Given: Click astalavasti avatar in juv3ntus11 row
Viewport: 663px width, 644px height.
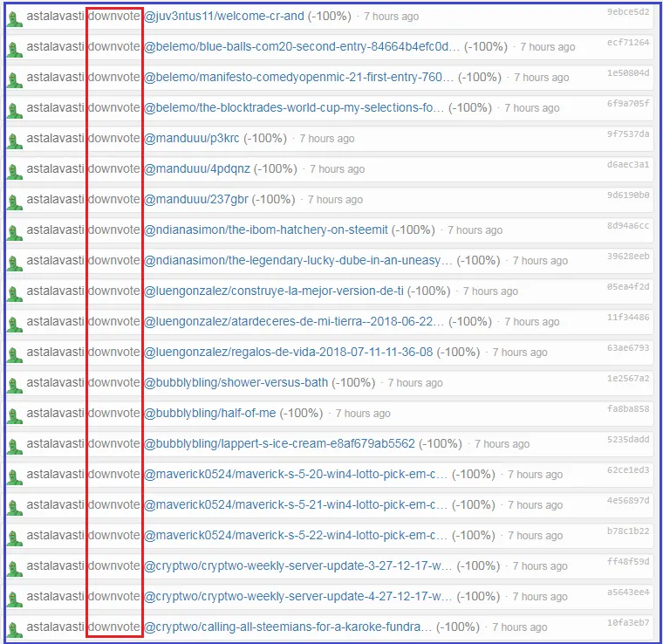Looking at the screenshot, I should 15,18.
